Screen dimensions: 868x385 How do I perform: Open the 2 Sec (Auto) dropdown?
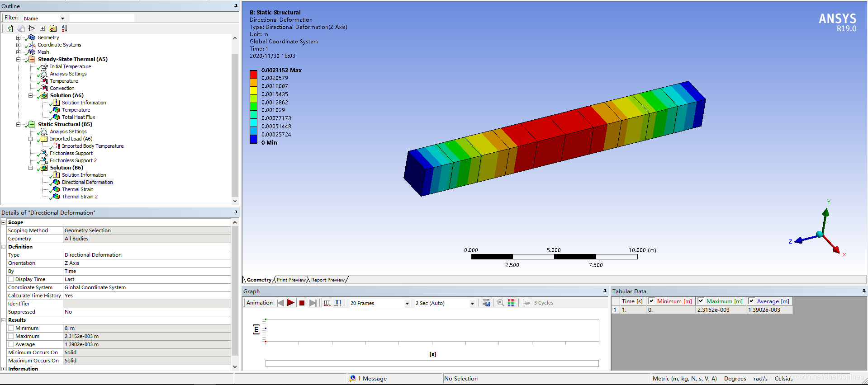[472, 303]
